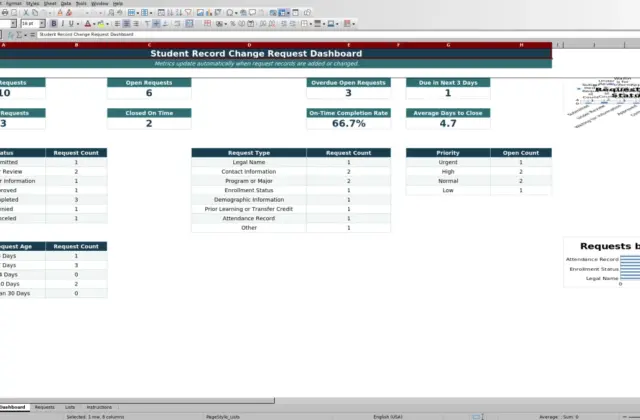Viewport: 640px width, 420px height.
Task: Click the Wrap Text icon
Action: (x=177, y=24)
